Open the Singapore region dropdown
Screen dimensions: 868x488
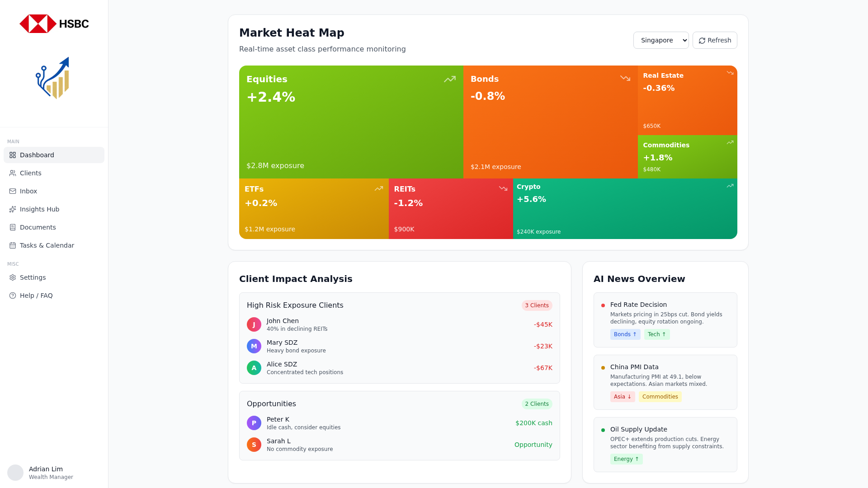point(661,40)
